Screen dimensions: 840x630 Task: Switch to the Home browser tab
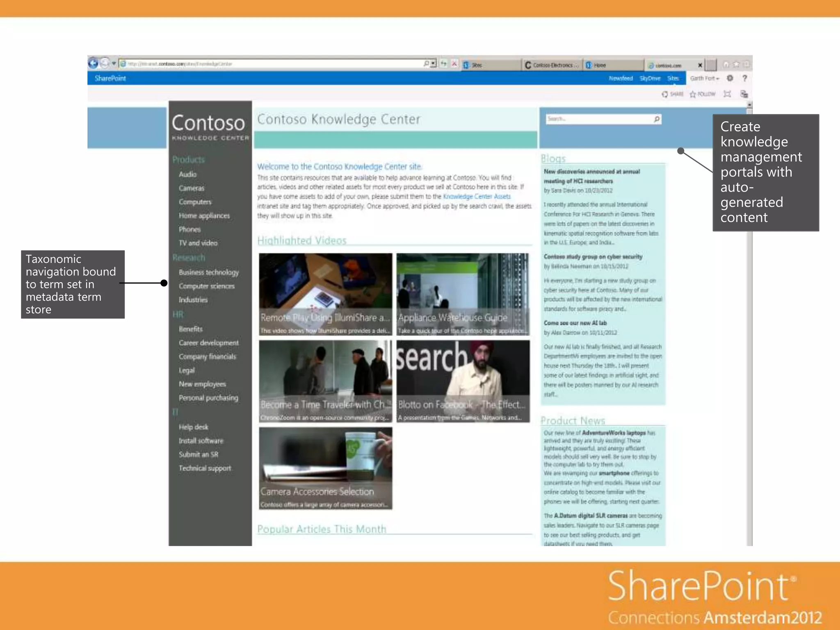coord(613,65)
